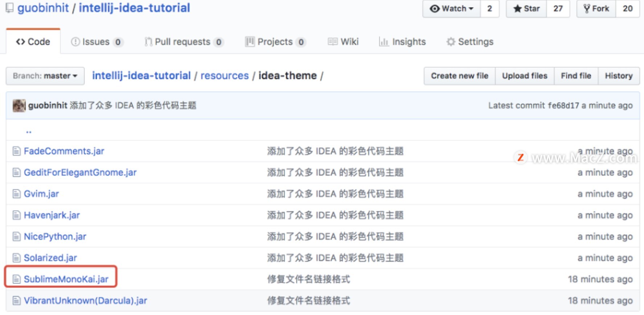This screenshot has width=644, height=315.
Task: Click the file icon next to SublimeMonoKai.jar
Action: [x=16, y=279]
